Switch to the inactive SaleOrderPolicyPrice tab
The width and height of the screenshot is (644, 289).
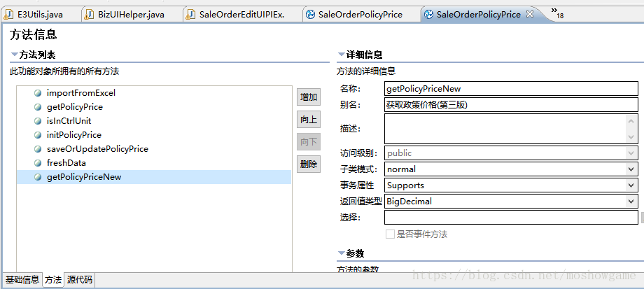click(x=360, y=15)
